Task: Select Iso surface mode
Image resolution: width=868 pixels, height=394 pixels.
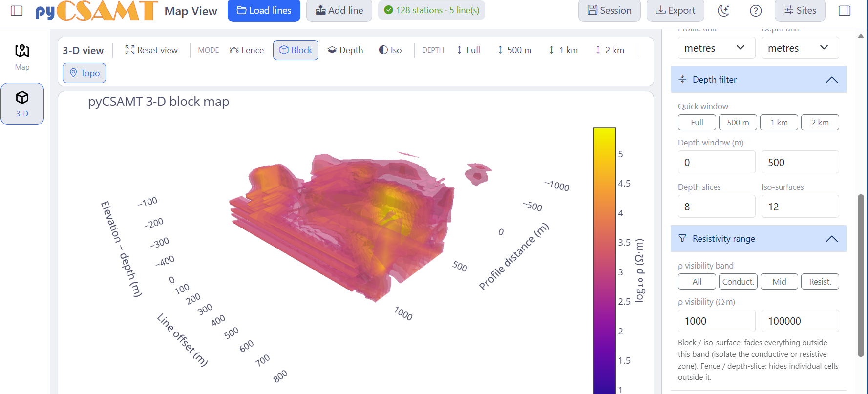Action: [390, 50]
